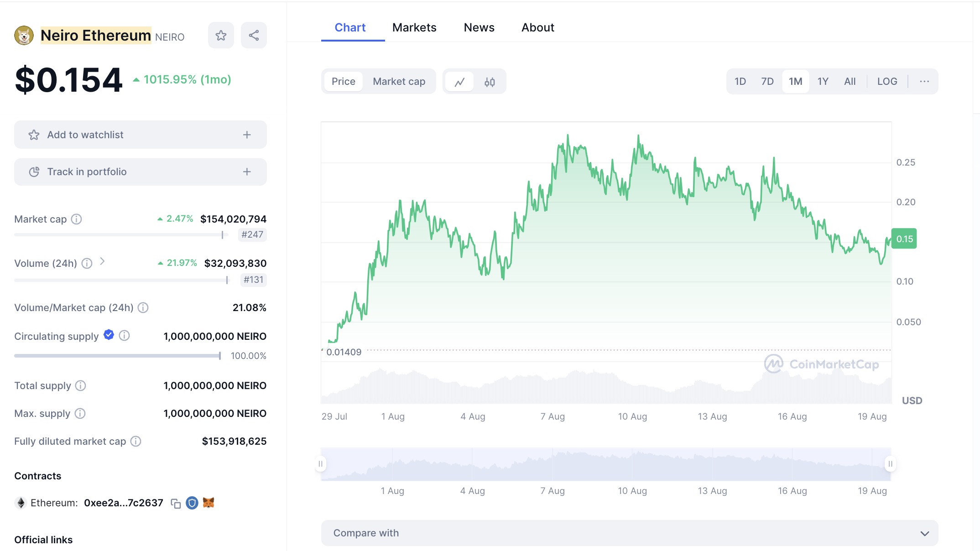This screenshot has width=980, height=551.
Task: Select the line chart view icon
Action: point(459,81)
